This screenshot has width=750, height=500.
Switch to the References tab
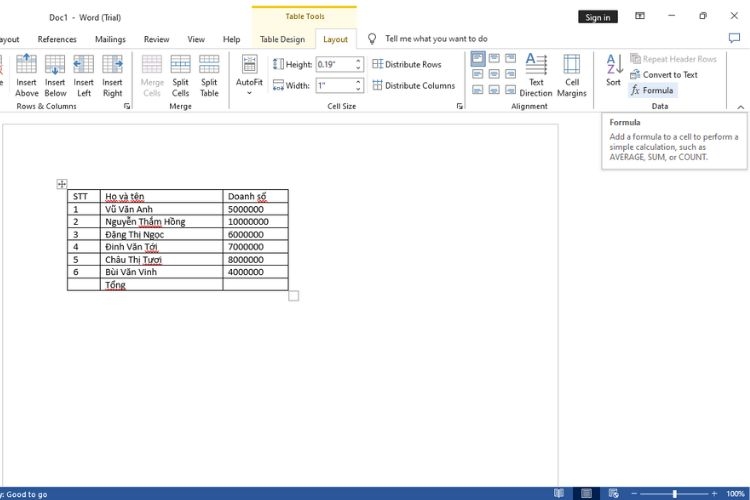[57, 39]
